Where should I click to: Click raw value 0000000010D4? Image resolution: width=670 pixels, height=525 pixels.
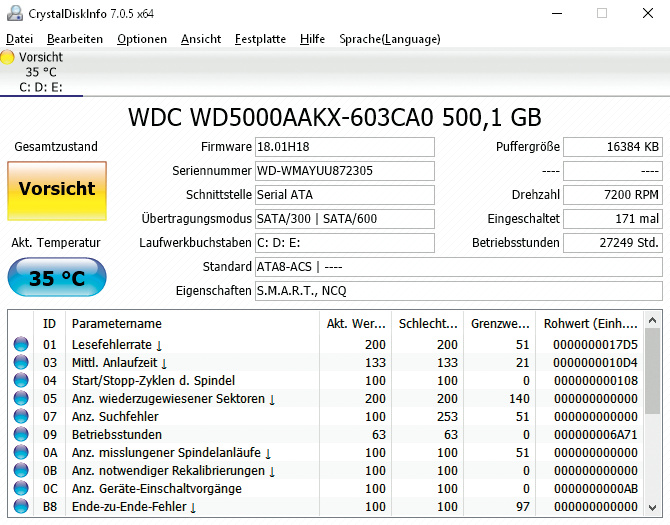[595, 362]
